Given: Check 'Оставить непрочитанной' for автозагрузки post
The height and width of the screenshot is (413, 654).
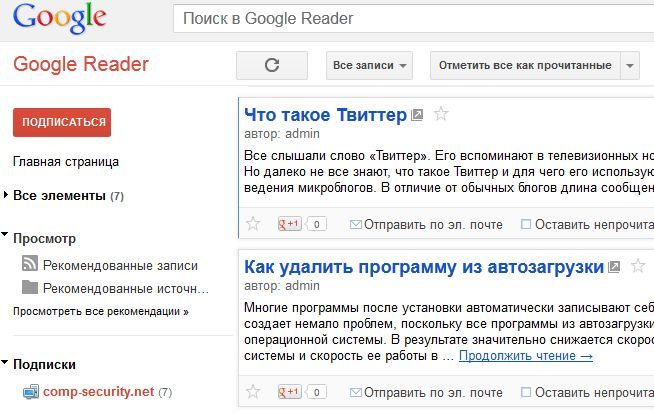Looking at the screenshot, I should pos(526,393).
